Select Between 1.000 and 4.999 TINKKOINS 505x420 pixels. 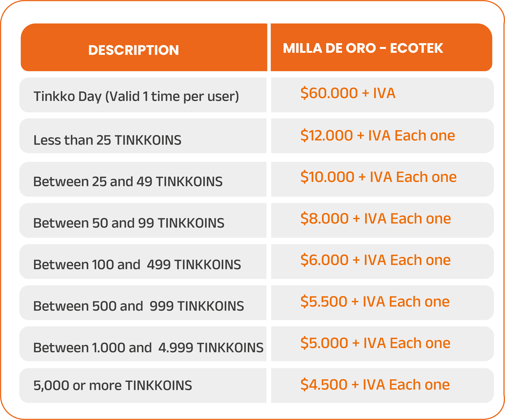pos(148,347)
